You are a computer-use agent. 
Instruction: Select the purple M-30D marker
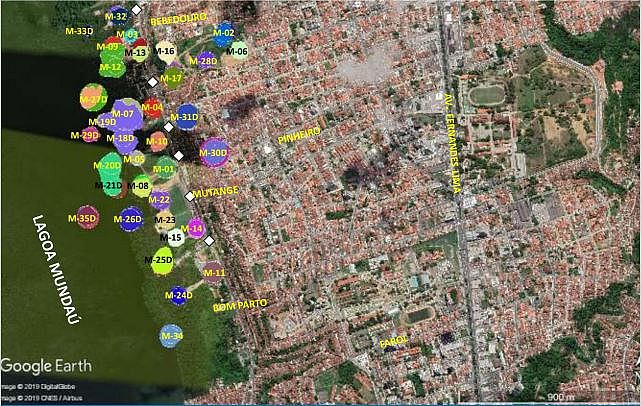[x=213, y=153]
